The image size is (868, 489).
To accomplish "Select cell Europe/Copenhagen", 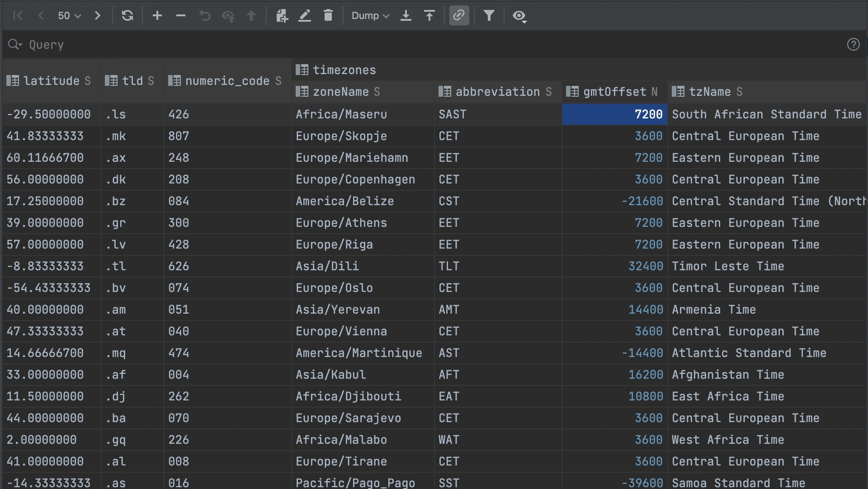I will click(x=363, y=179).
